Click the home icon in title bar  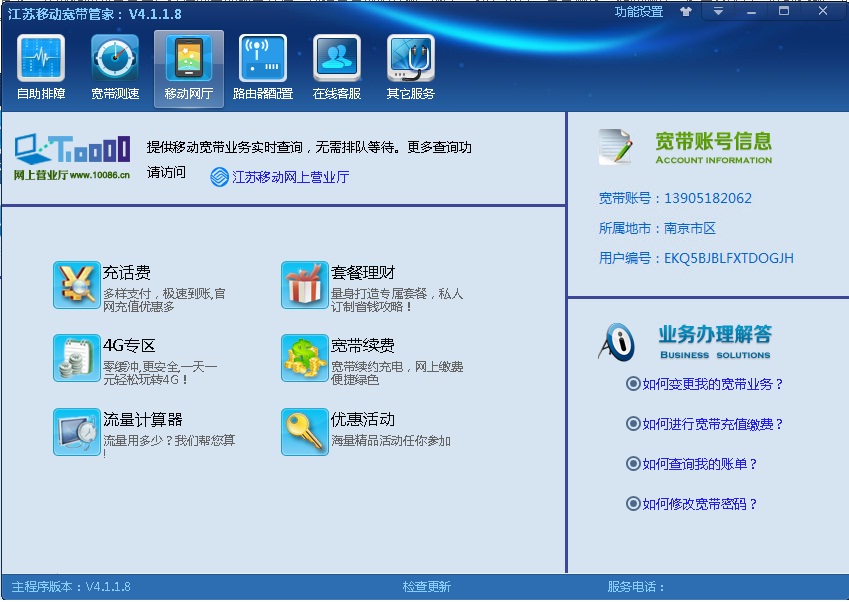(685, 11)
